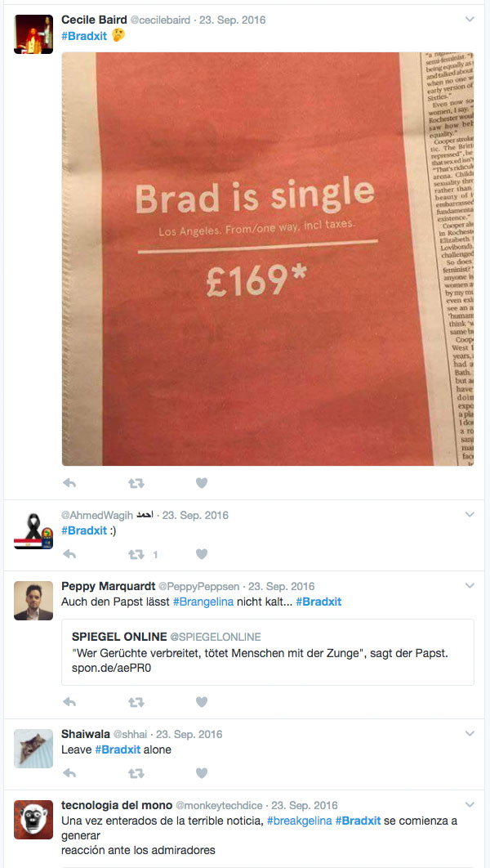Screen dimensions: 490x868
Task: Like Shaiwala's tweet
Action: click(202, 773)
